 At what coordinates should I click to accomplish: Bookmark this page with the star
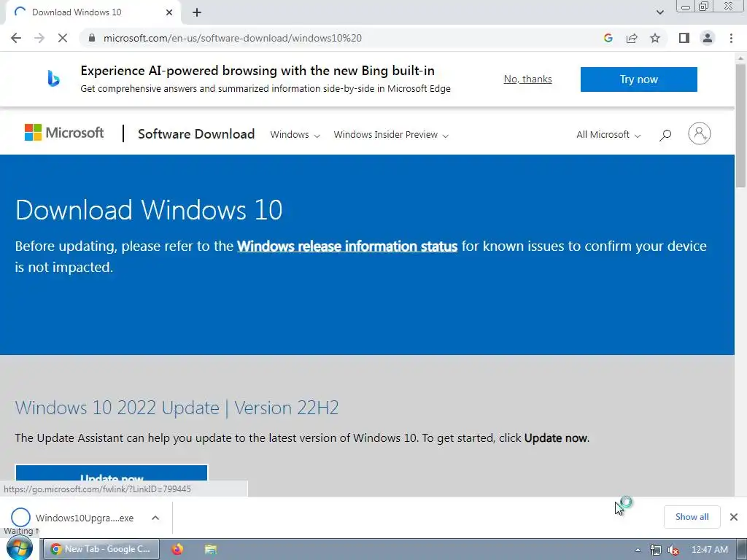655,38
